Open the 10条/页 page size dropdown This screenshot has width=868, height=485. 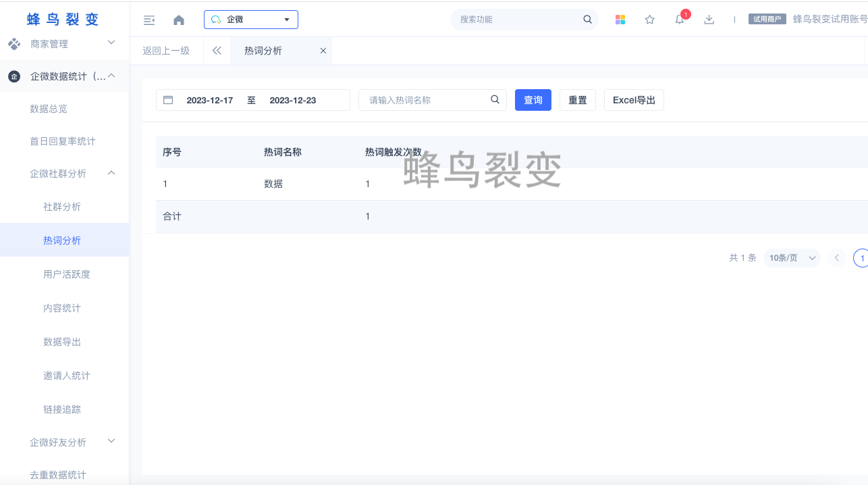(792, 258)
